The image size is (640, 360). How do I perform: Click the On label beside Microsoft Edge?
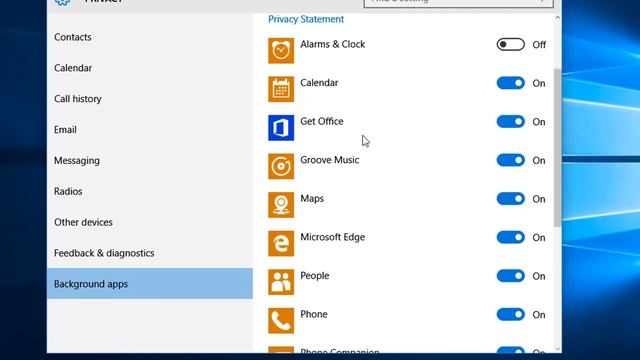click(539, 238)
